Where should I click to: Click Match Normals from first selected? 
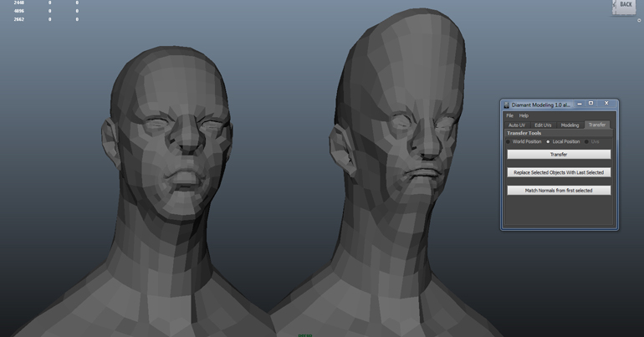pyautogui.click(x=558, y=191)
